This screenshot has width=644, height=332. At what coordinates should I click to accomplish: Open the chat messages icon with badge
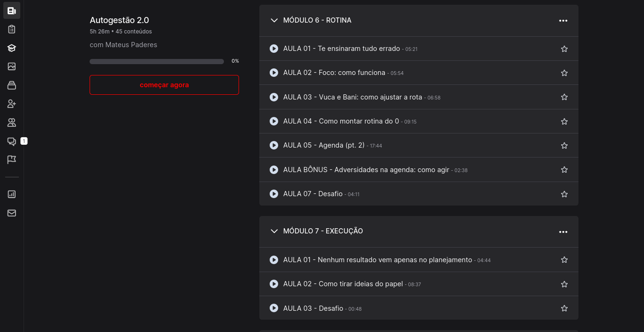click(12, 141)
